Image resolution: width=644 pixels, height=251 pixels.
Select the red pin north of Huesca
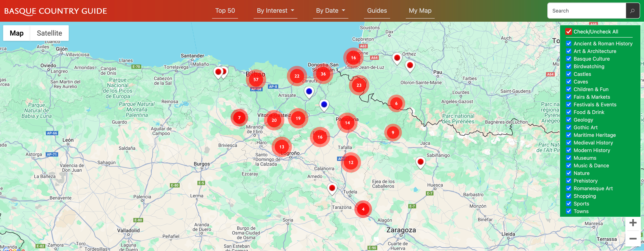coord(421,163)
